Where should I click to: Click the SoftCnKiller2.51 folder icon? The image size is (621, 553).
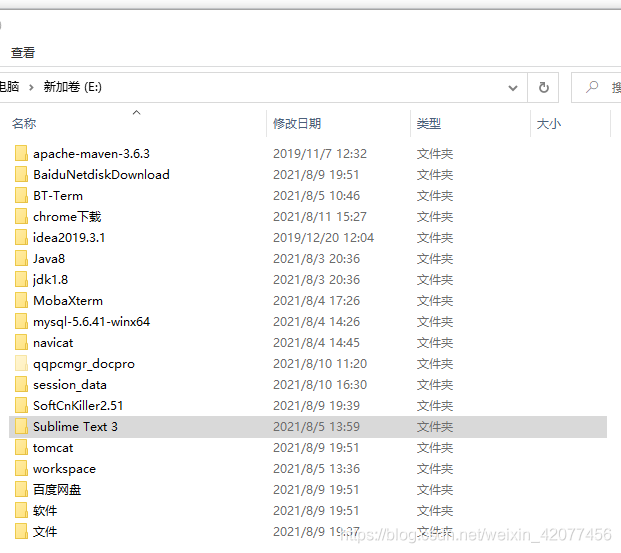pos(21,405)
